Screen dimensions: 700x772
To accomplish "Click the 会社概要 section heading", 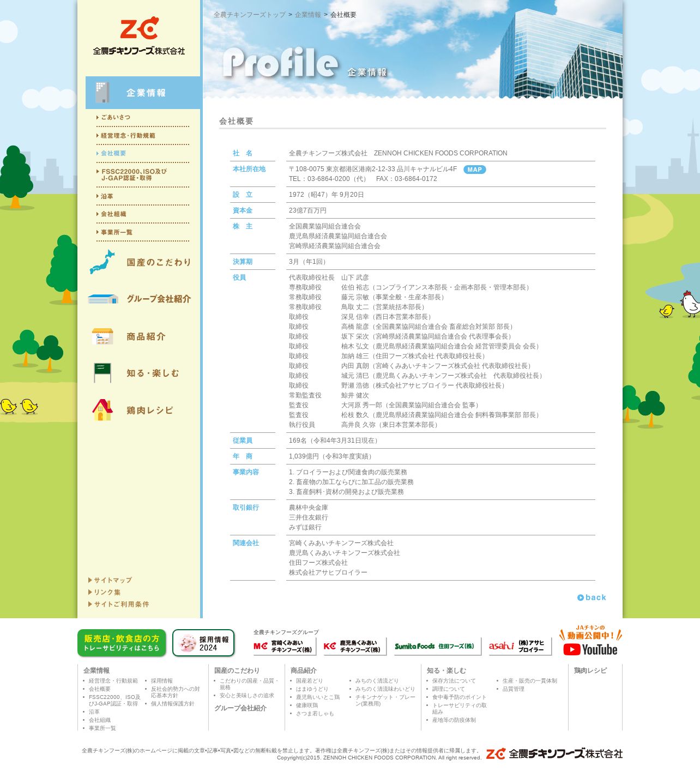I will (236, 121).
